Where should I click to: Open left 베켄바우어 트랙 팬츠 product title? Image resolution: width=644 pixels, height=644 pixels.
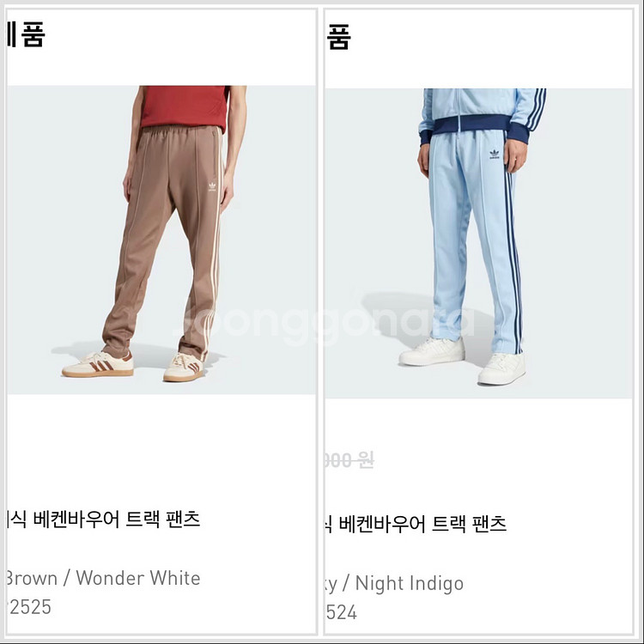pyautogui.click(x=104, y=519)
